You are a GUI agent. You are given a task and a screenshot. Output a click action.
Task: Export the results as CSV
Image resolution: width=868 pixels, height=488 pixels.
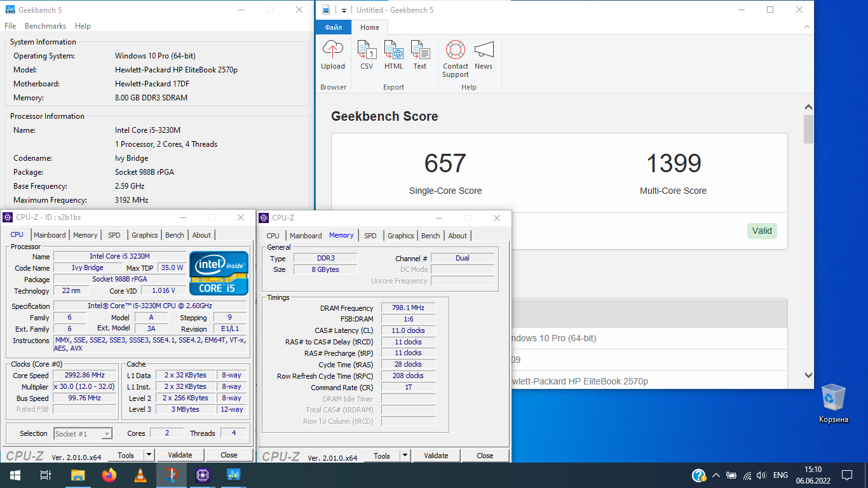coord(367,55)
